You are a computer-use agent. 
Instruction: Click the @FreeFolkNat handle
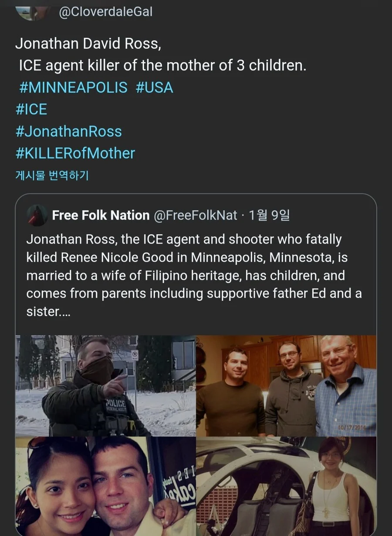coord(196,215)
